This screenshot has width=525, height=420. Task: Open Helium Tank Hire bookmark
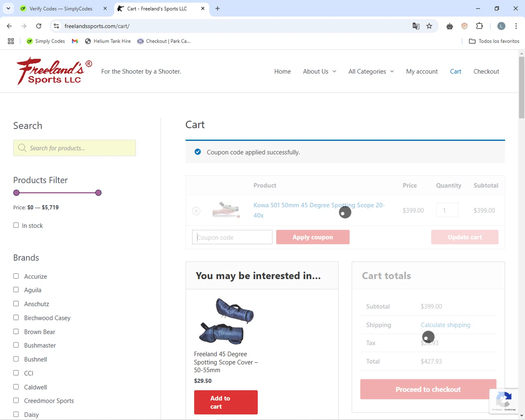coord(108,41)
